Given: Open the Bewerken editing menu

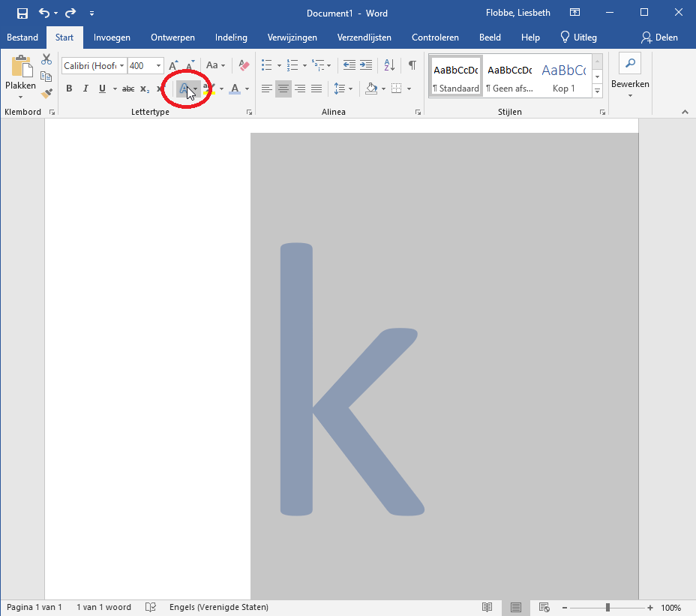Looking at the screenshot, I should point(630,77).
